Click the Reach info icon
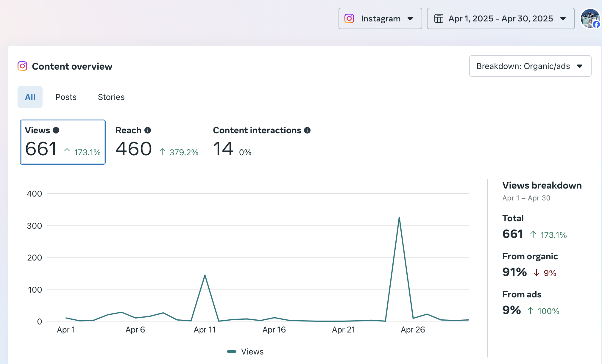 click(148, 130)
